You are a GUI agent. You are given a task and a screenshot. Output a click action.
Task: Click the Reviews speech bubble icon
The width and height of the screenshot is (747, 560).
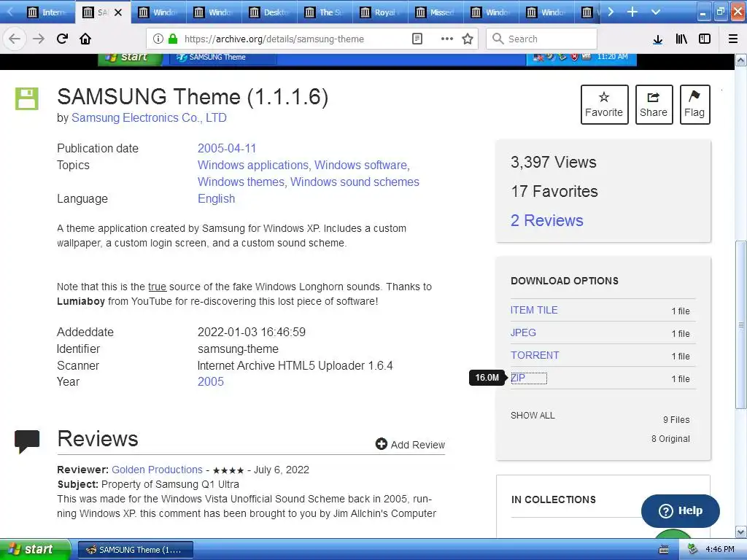pyautogui.click(x=27, y=441)
